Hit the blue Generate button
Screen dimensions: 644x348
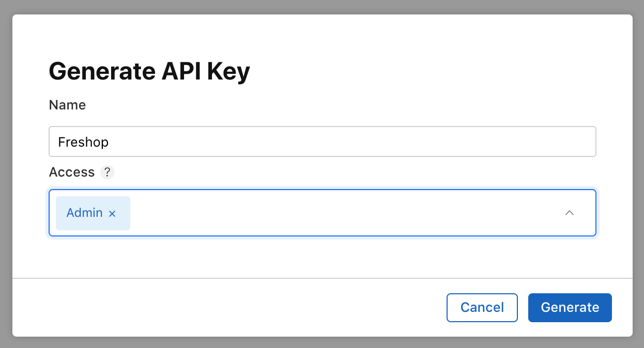[x=570, y=308]
